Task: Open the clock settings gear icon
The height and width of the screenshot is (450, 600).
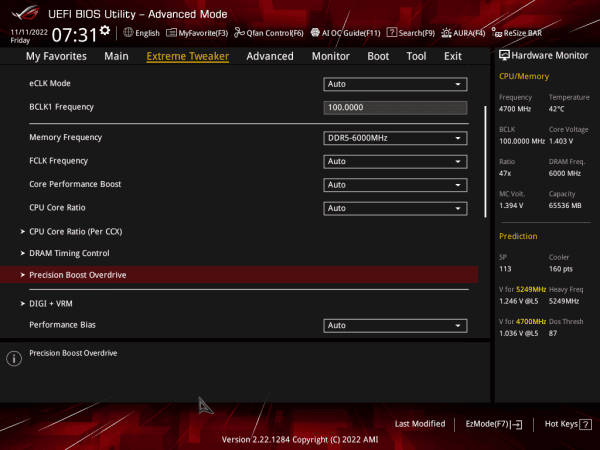Action: (x=104, y=31)
